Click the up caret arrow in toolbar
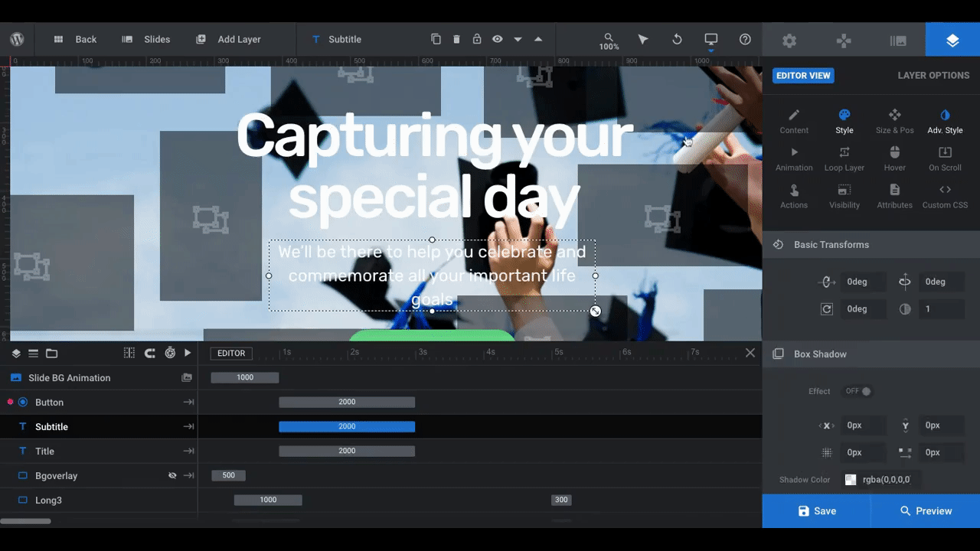This screenshot has height=551, width=980. pos(538,39)
